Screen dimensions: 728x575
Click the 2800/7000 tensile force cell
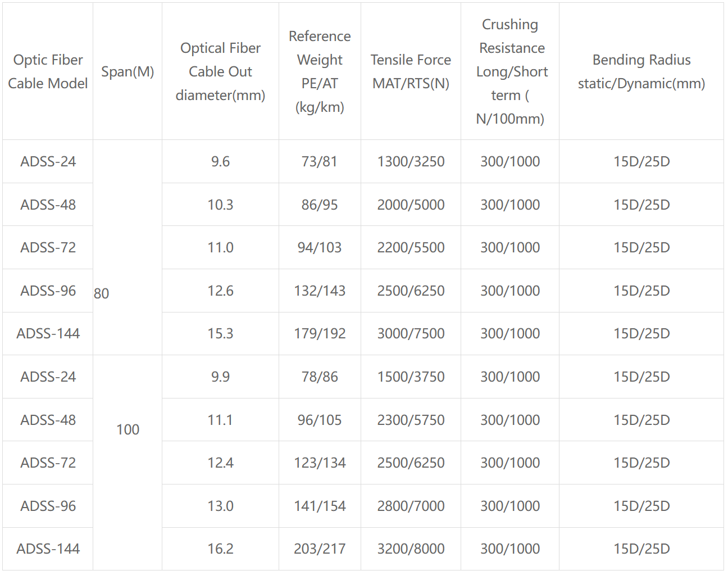(x=411, y=506)
